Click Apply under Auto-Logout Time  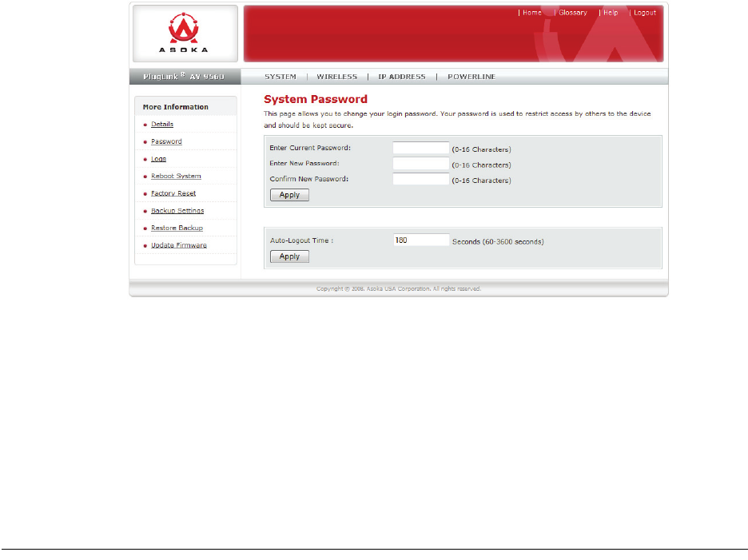[289, 256]
